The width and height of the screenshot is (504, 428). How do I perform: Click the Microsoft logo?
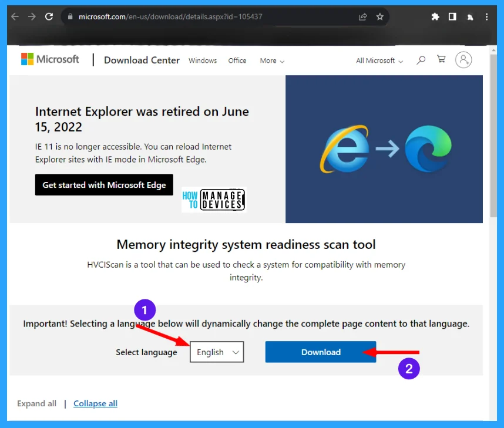pyautogui.click(x=50, y=59)
